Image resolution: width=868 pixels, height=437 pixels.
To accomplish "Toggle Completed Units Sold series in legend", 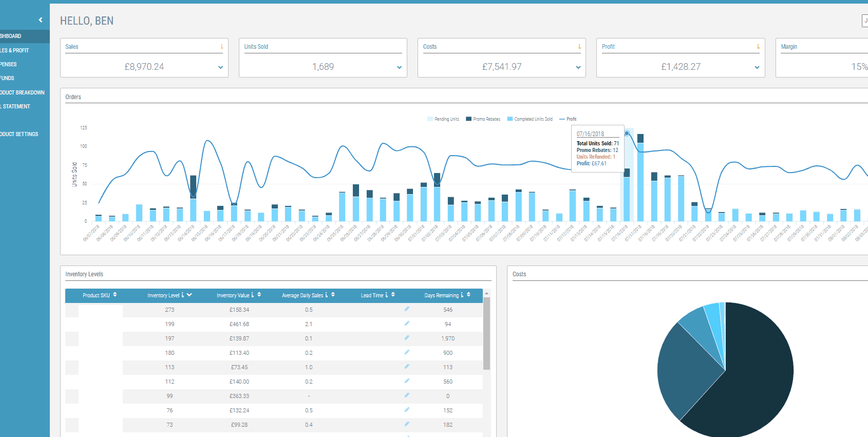I will click(x=530, y=119).
